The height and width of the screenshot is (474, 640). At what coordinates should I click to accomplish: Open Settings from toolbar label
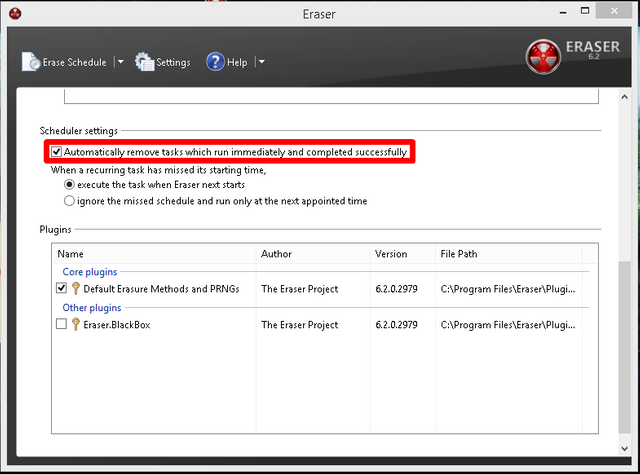(173, 62)
